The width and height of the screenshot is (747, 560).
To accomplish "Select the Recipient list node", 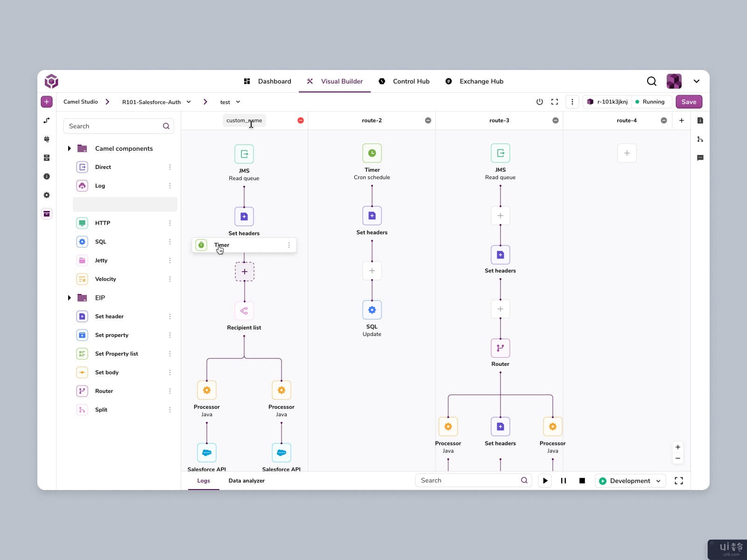I will 244,311.
